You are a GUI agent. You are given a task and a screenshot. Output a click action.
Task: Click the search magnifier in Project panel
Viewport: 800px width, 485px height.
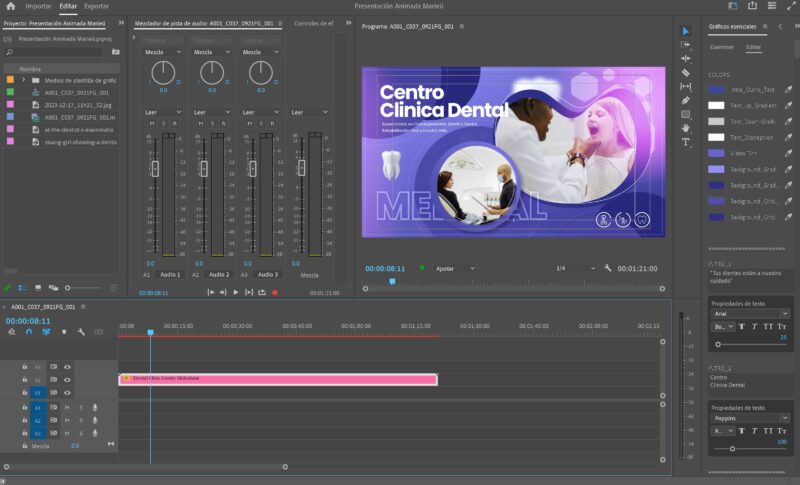pos(9,52)
